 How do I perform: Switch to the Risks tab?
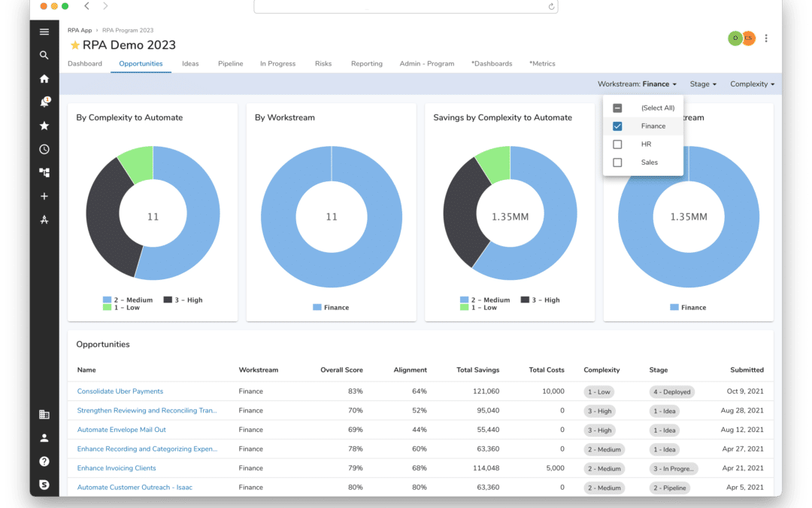pyautogui.click(x=323, y=64)
